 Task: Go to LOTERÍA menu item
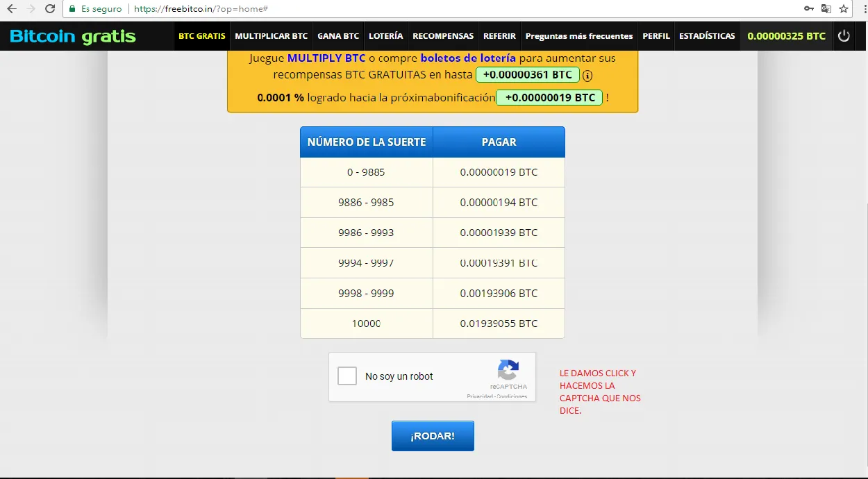[385, 36]
